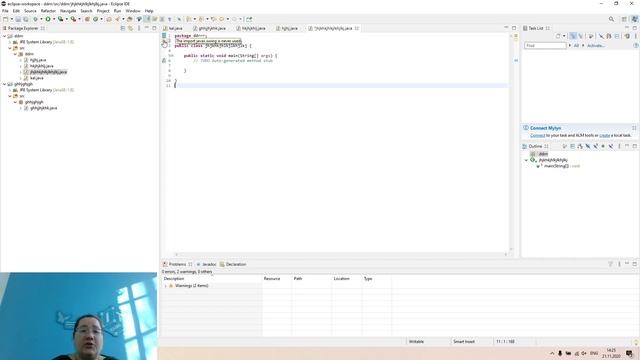Viewport: 640px width, 360px height.
Task: Click the ENG language indicator in taskbar
Action: (594, 353)
